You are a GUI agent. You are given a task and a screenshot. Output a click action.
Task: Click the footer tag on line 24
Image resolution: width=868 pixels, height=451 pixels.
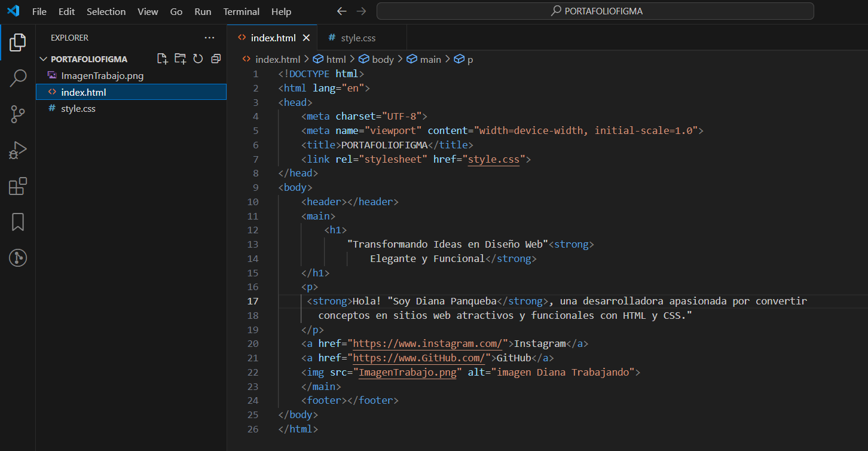coord(350,400)
